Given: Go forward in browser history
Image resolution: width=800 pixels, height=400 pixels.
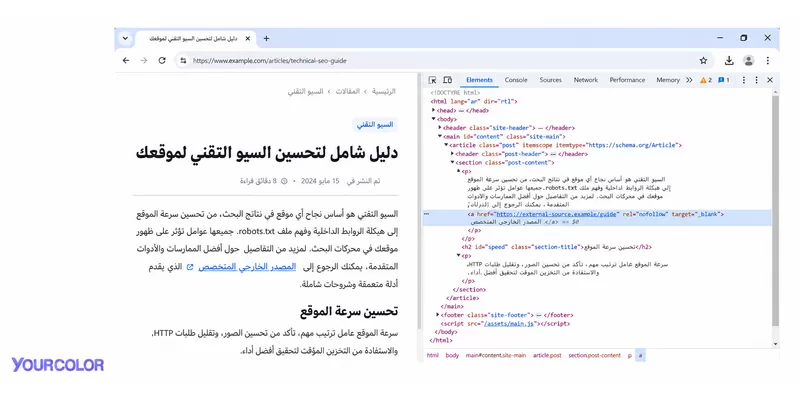Looking at the screenshot, I should pos(144,61).
